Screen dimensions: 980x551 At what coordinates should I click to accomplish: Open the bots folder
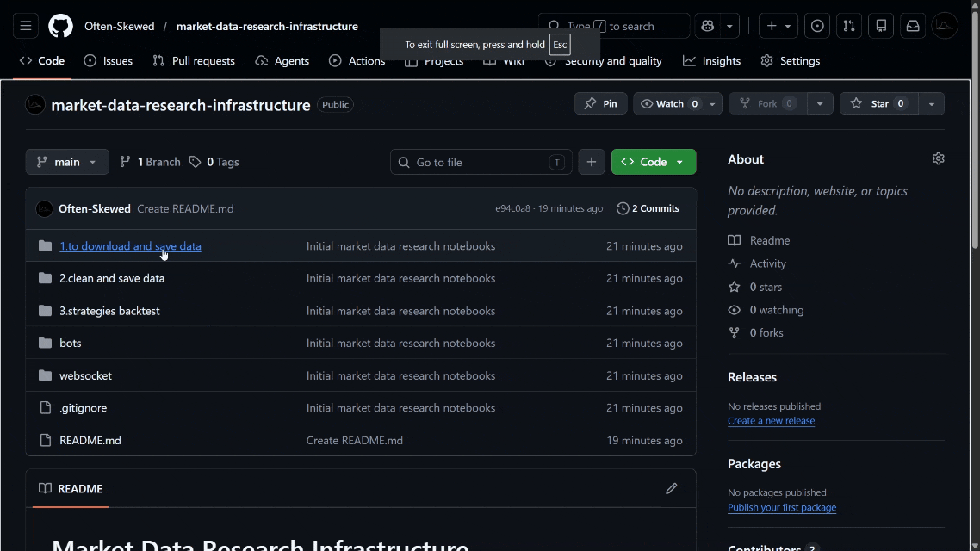tap(70, 343)
